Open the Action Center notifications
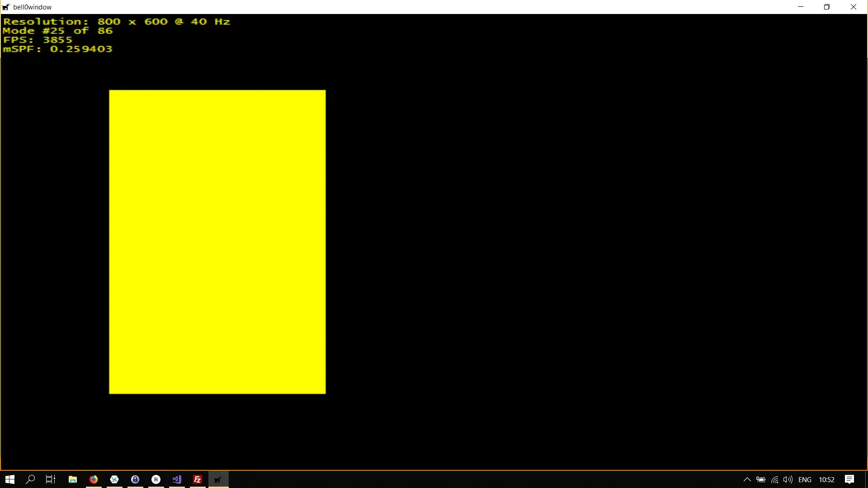The height and width of the screenshot is (488, 868). pyautogui.click(x=849, y=479)
